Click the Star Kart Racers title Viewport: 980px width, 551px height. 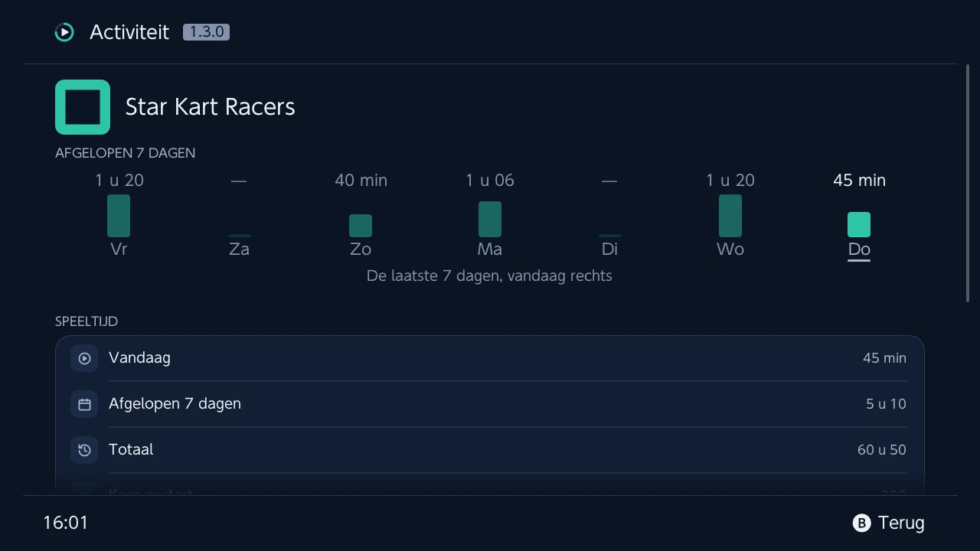[211, 107]
